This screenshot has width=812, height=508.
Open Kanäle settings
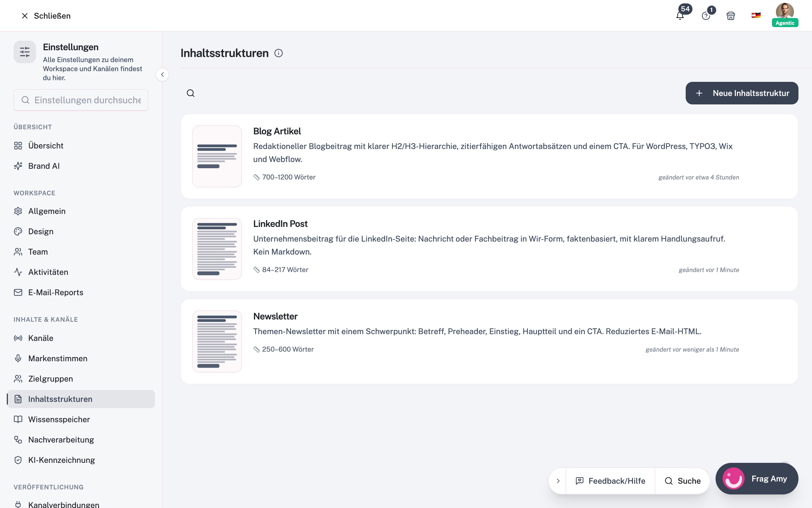(x=81, y=338)
